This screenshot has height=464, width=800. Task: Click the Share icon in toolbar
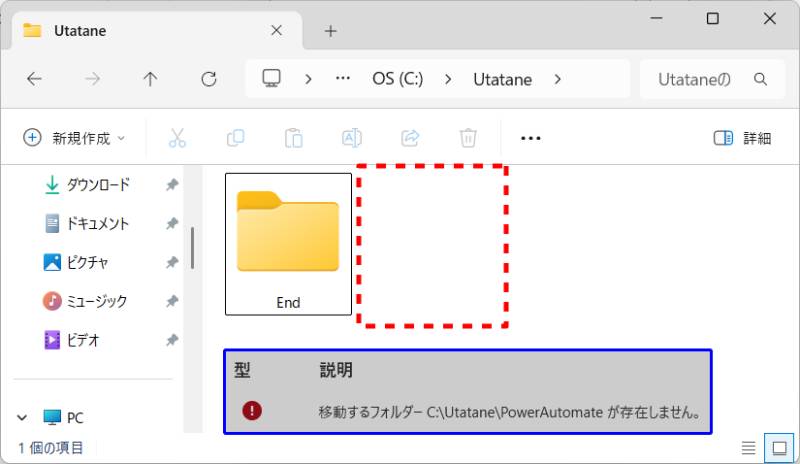[x=410, y=138]
